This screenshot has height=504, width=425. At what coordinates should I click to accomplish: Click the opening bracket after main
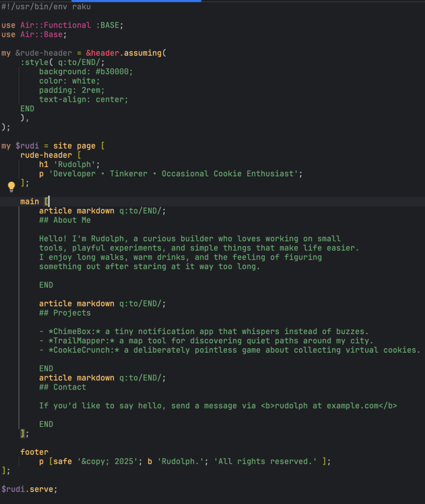click(x=46, y=202)
